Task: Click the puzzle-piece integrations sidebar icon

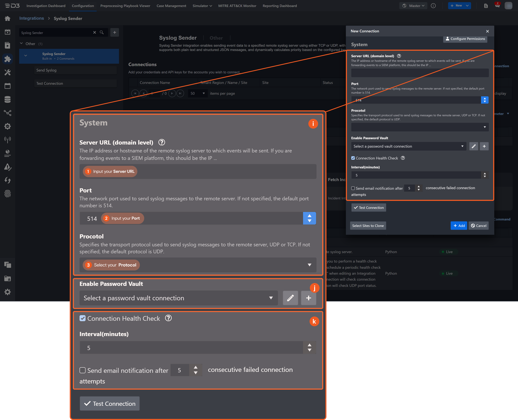Action: pyautogui.click(x=8, y=59)
